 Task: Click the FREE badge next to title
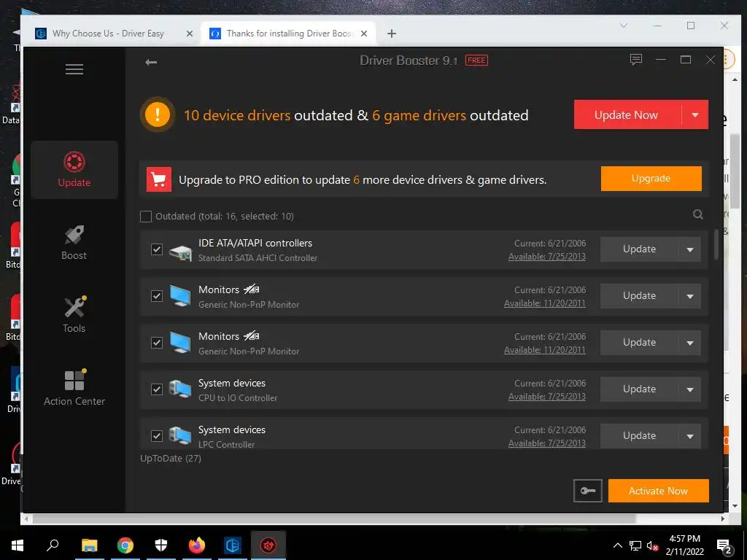(x=476, y=61)
